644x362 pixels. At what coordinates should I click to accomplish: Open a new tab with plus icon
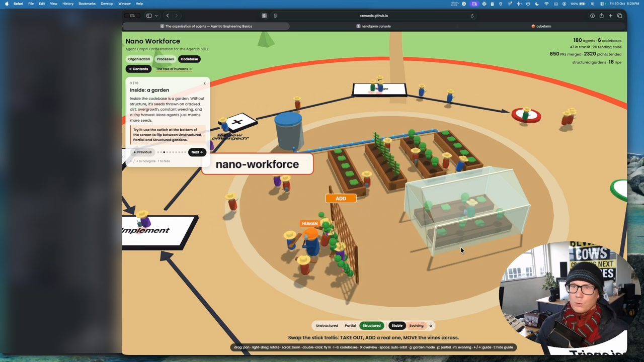[610, 16]
